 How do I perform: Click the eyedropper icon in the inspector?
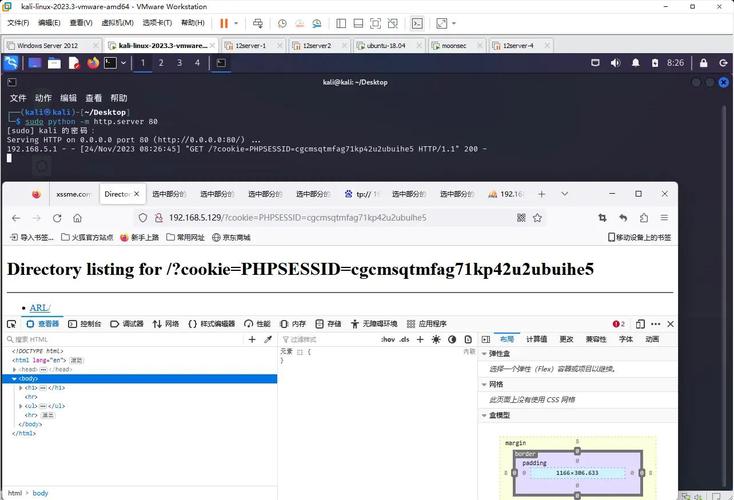tap(267, 340)
